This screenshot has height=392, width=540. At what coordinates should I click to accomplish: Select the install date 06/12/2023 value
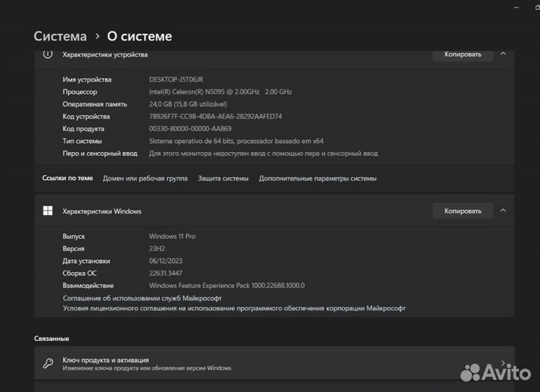(166, 261)
